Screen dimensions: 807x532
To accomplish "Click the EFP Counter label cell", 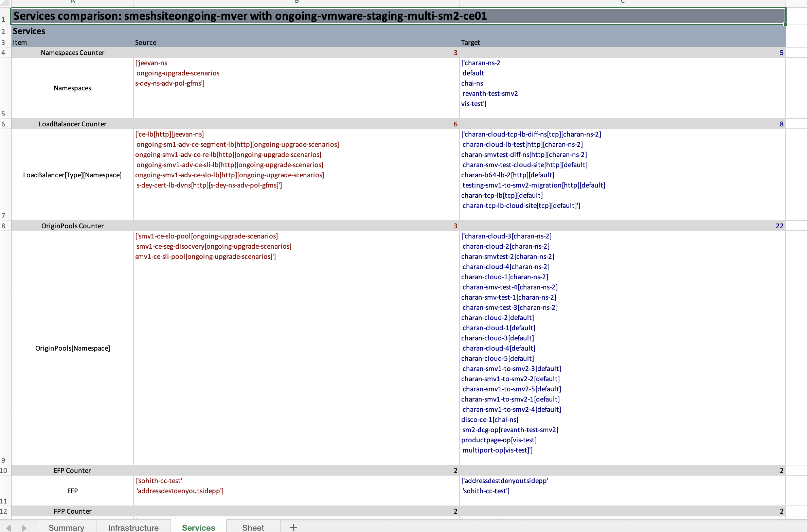I will pos(72,471).
